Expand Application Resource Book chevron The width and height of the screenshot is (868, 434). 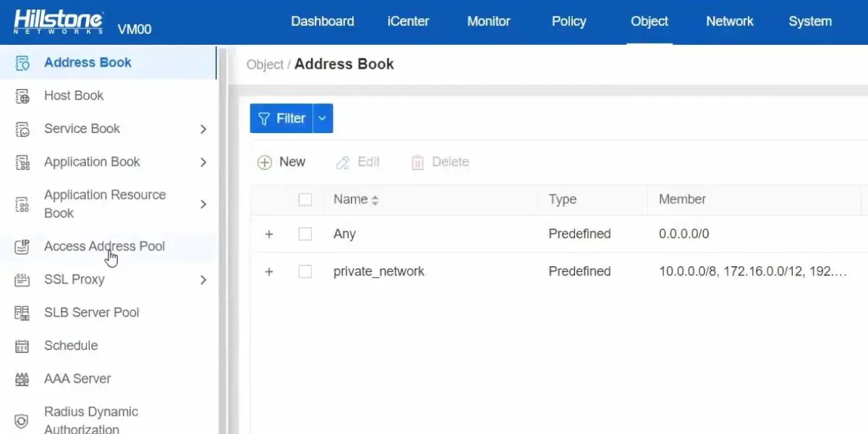tap(203, 205)
